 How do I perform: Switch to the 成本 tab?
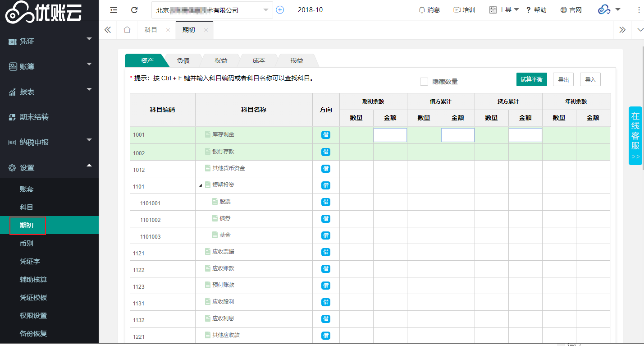pyautogui.click(x=259, y=60)
